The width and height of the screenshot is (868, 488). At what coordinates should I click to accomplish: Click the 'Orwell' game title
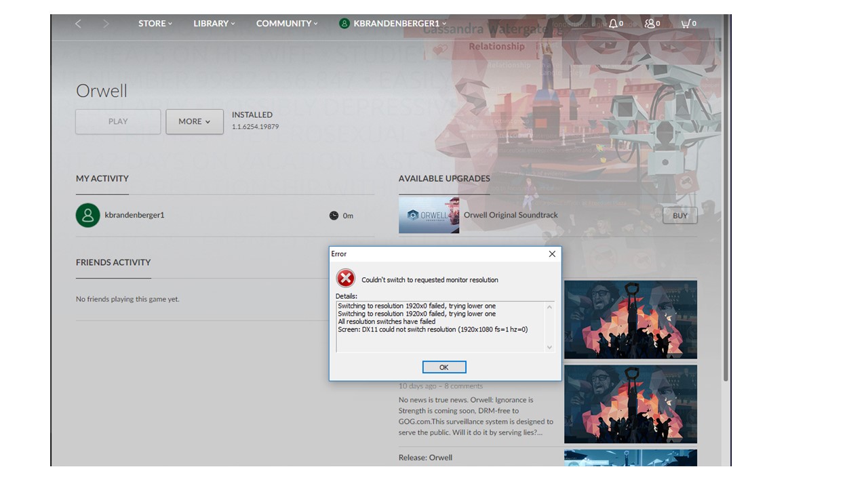pyautogui.click(x=102, y=91)
